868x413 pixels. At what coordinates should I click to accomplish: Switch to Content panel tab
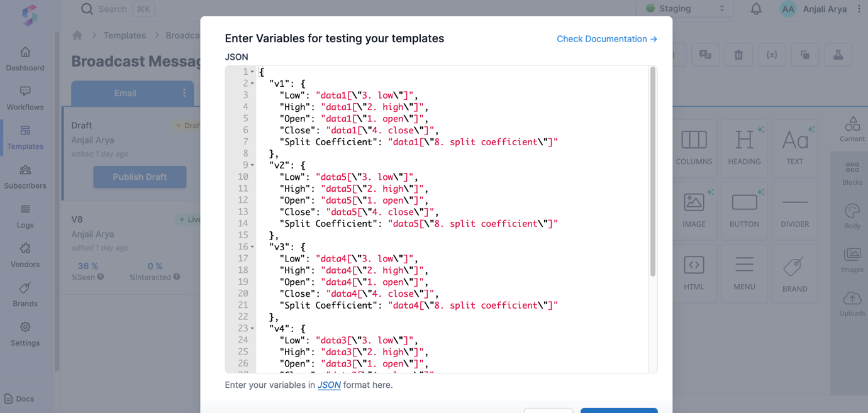[x=852, y=129]
